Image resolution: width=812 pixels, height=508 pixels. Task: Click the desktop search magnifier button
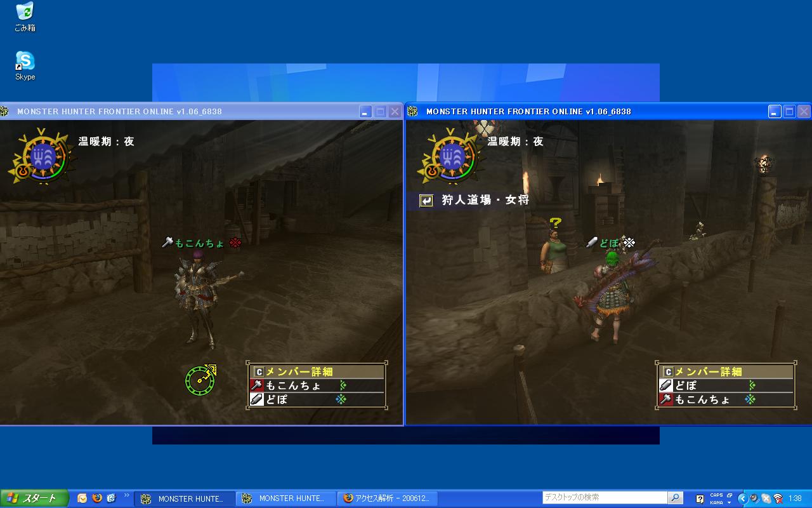676,498
